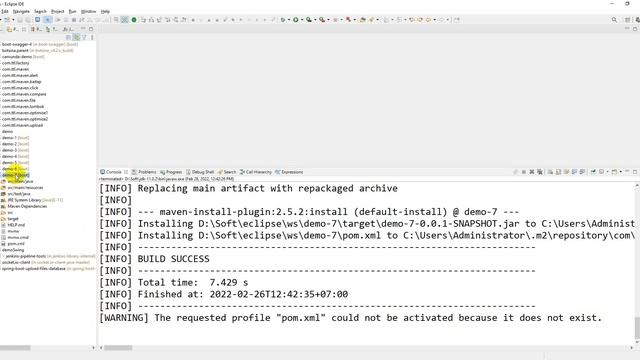This screenshot has height=360, width=640.
Task: Click the BUILD SUCCESS line in console
Action: 154,259
